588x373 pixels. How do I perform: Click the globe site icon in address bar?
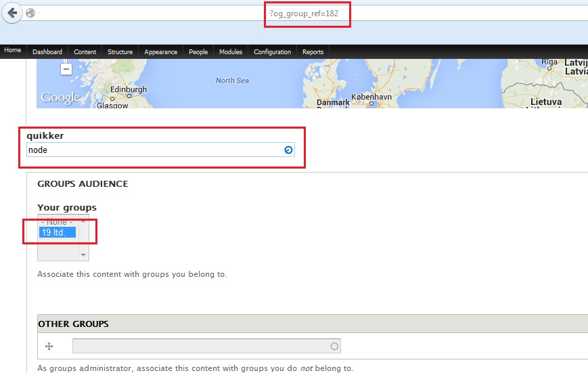30,13
